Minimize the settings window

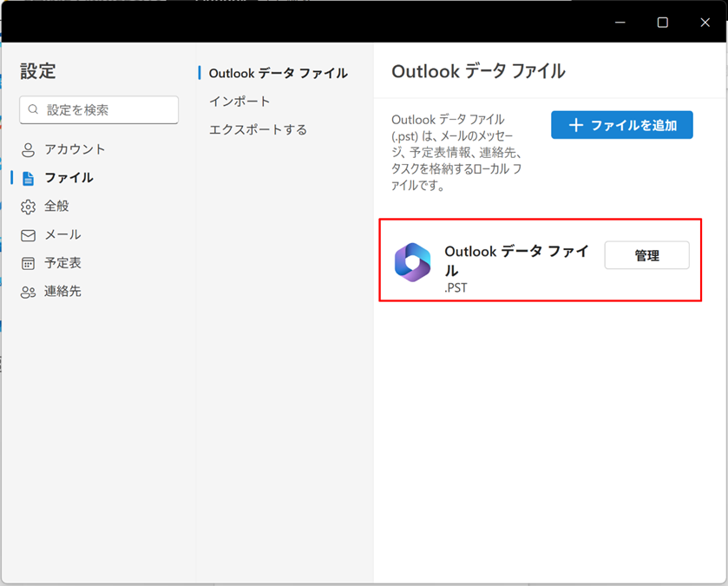(620, 23)
